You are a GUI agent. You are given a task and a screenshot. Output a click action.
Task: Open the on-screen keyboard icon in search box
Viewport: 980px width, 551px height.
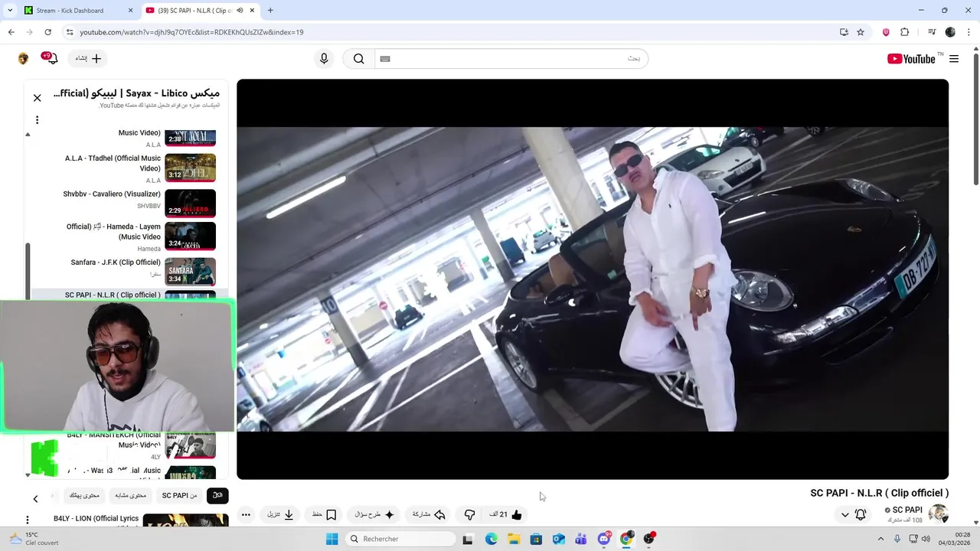385,59
